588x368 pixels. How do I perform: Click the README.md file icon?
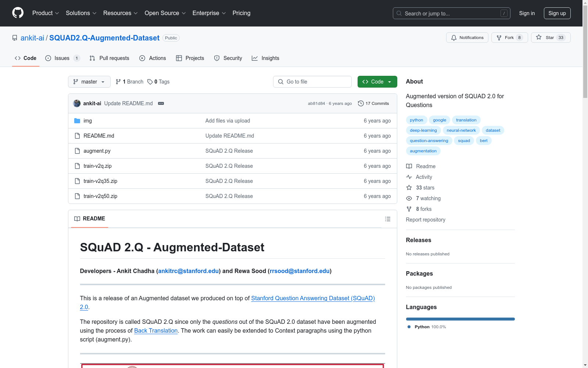coord(77,136)
